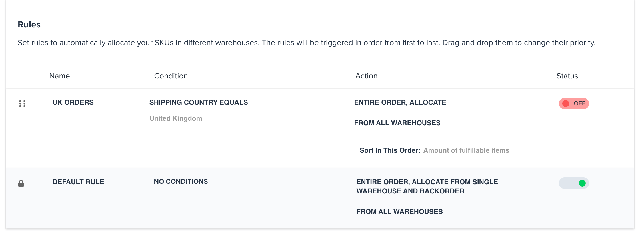This screenshot has height=238, width=644.
Task: Click the drag handle for UK Orders rule
Action: click(22, 104)
